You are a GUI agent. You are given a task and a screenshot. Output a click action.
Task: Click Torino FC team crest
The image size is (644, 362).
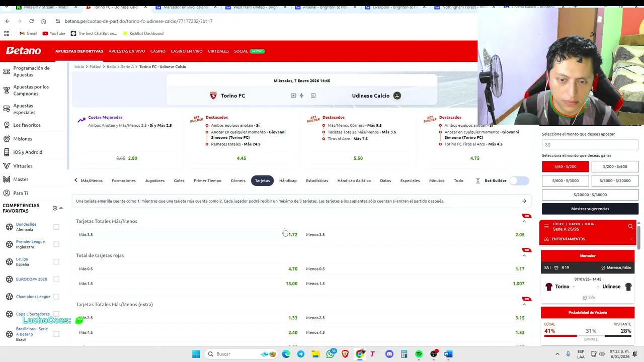(213, 96)
